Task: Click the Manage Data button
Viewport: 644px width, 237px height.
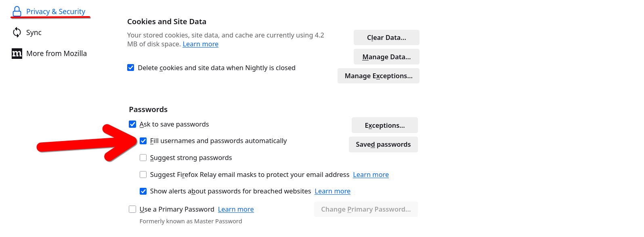Action: (386, 57)
